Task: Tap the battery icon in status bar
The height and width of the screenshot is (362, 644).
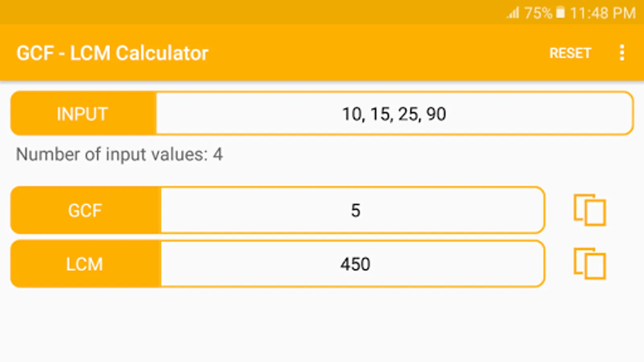Action: click(x=560, y=13)
